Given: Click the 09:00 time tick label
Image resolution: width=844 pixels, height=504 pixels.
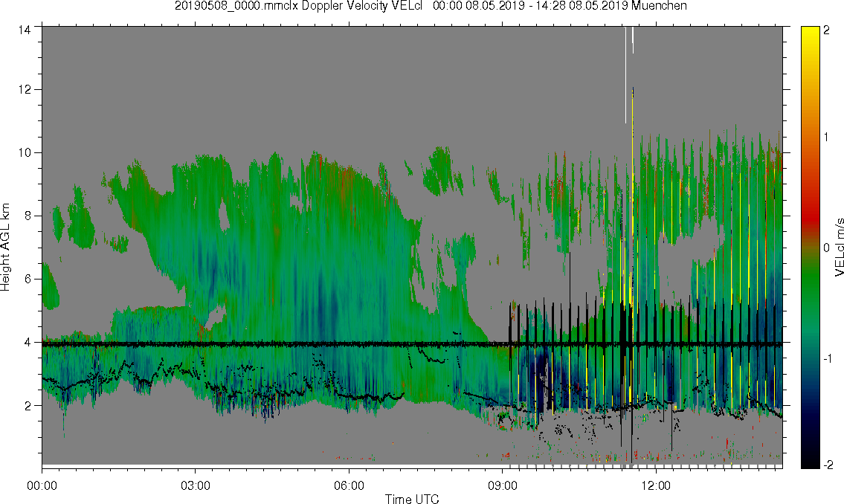Looking at the screenshot, I should point(503,485).
